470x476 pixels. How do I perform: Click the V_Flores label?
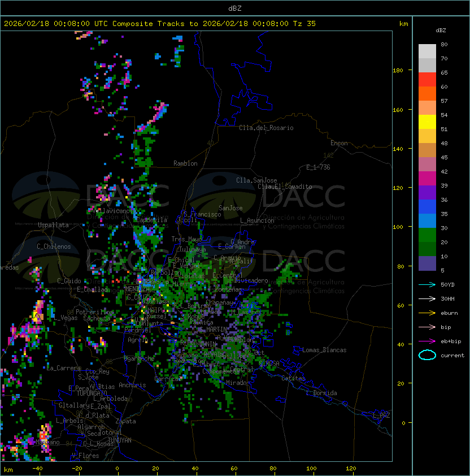(85, 456)
